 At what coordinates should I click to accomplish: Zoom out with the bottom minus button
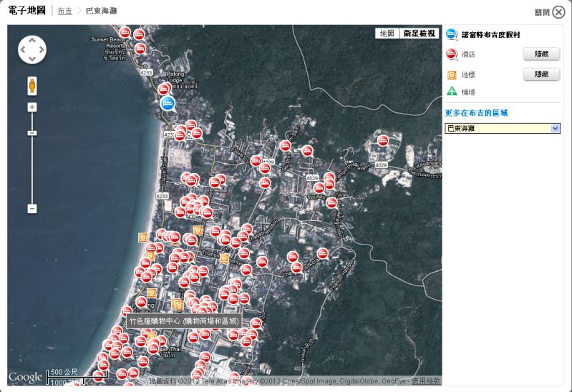[32, 209]
